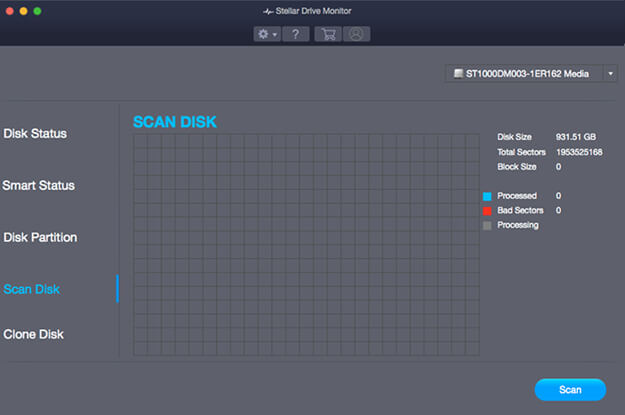Click the gray Processing legend swatch
This screenshot has width=625, height=415.
[x=487, y=226]
